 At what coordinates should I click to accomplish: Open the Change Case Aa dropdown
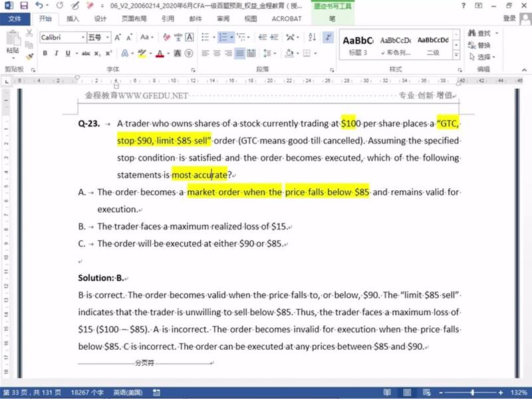coord(147,37)
